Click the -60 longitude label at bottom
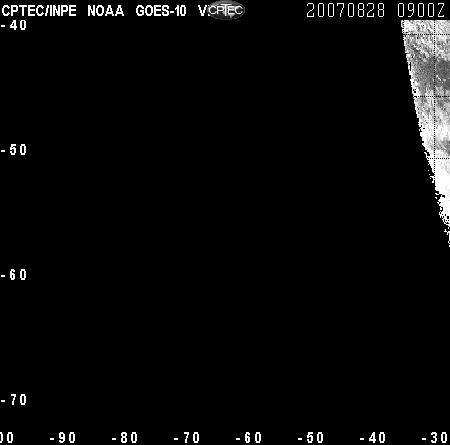This screenshot has width=450, height=445. [x=249, y=438]
